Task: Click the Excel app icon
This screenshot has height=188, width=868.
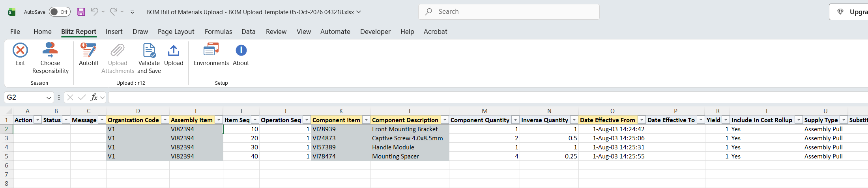Action: (x=11, y=12)
